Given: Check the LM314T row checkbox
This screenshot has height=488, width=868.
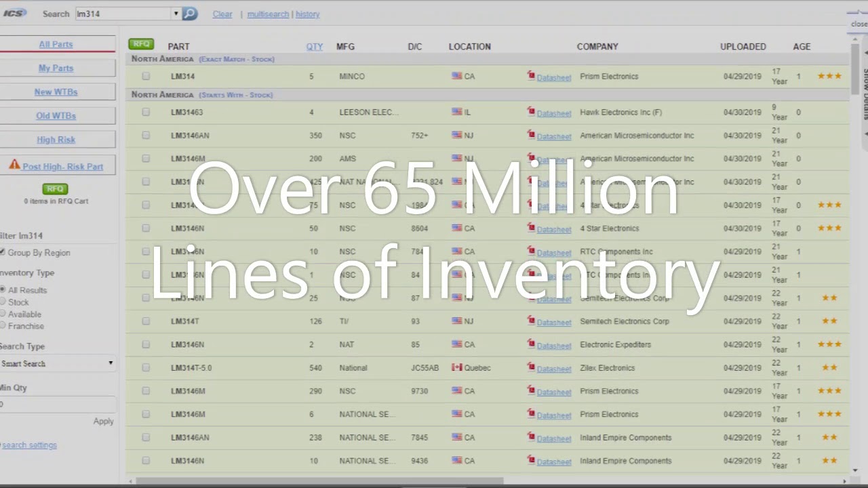Looking at the screenshot, I should coord(146,321).
